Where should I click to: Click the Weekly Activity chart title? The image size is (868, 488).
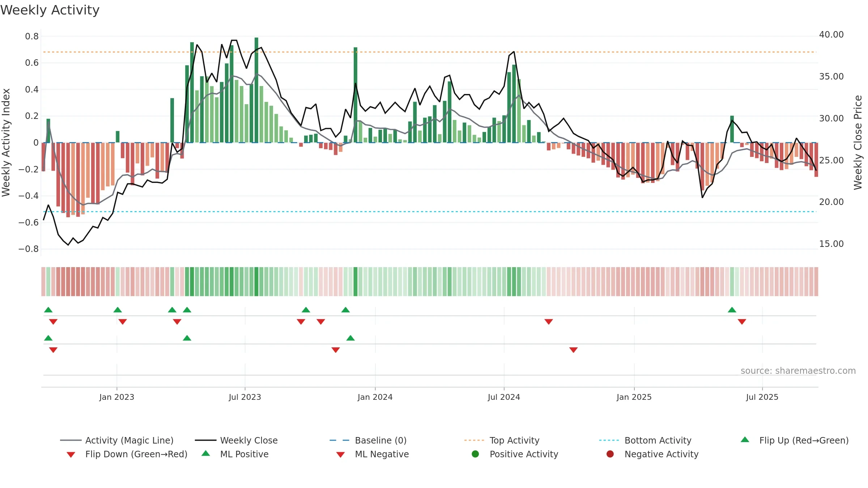[x=50, y=10]
